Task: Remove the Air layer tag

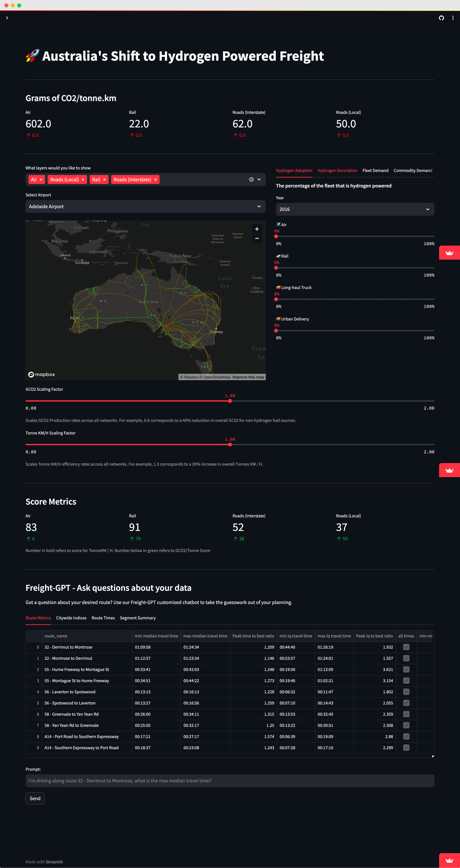Action: point(41,180)
